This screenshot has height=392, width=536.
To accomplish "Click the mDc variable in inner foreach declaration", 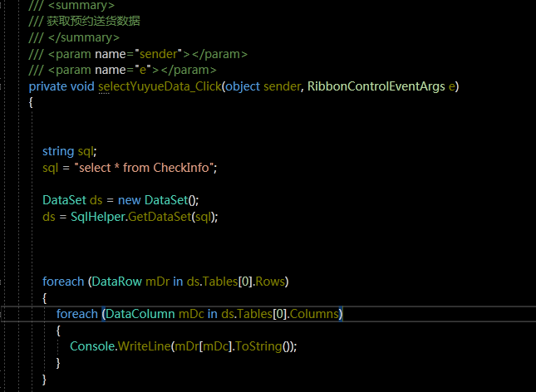I will [191, 314].
